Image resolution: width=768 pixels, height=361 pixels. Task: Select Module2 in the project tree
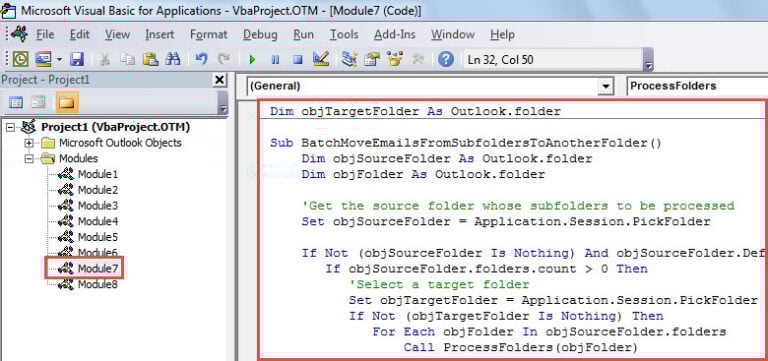[98, 190]
